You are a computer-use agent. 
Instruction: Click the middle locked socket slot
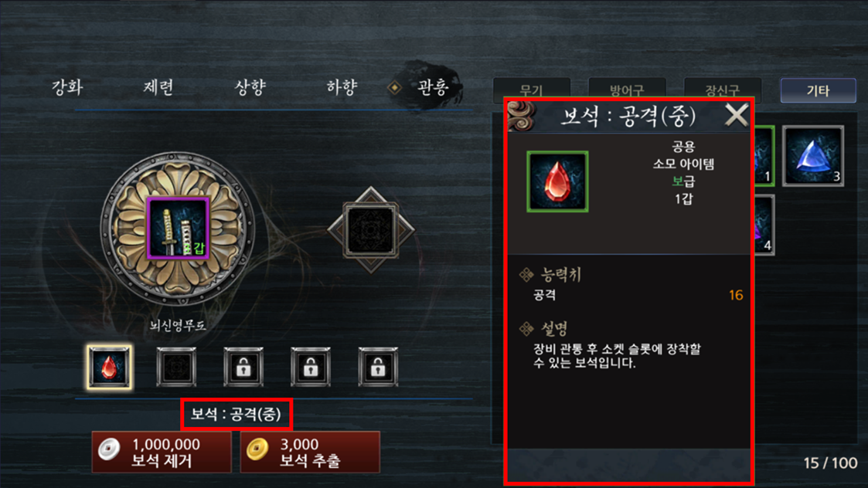click(311, 367)
